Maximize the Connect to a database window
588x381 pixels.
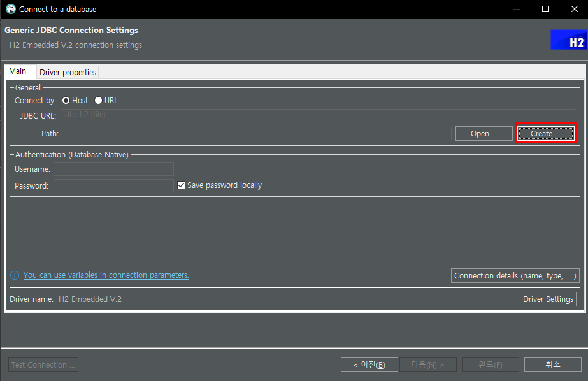point(545,9)
